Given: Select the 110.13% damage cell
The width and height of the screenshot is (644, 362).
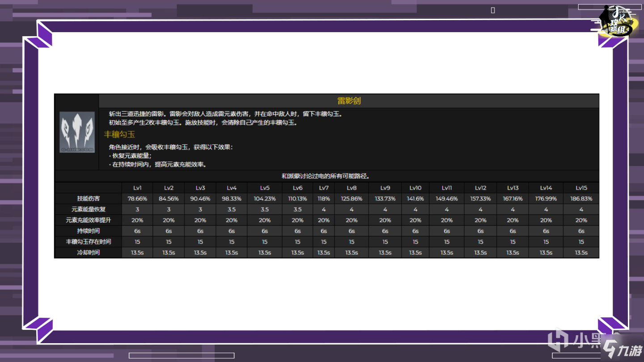Looking at the screenshot, I should [x=297, y=199].
